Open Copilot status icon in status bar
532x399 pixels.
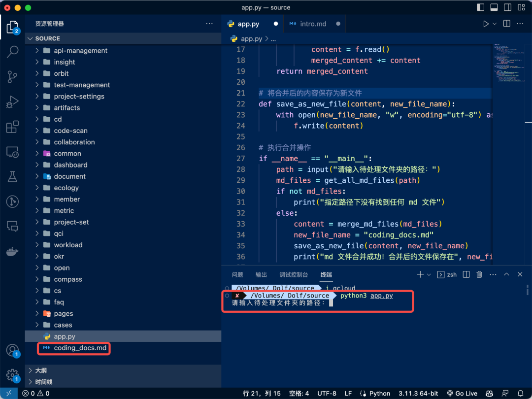click(x=489, y=393)
